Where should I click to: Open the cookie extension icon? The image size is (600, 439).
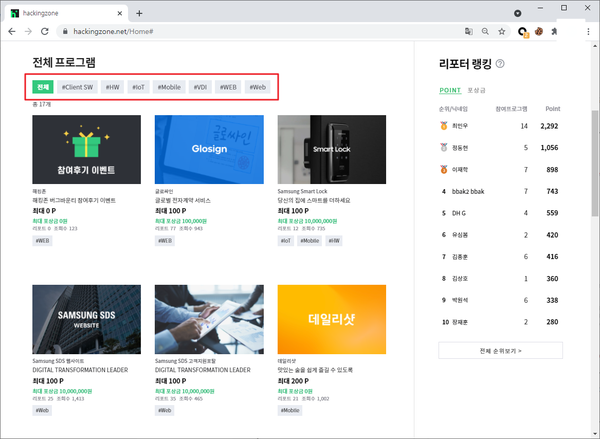click(539, 31)
